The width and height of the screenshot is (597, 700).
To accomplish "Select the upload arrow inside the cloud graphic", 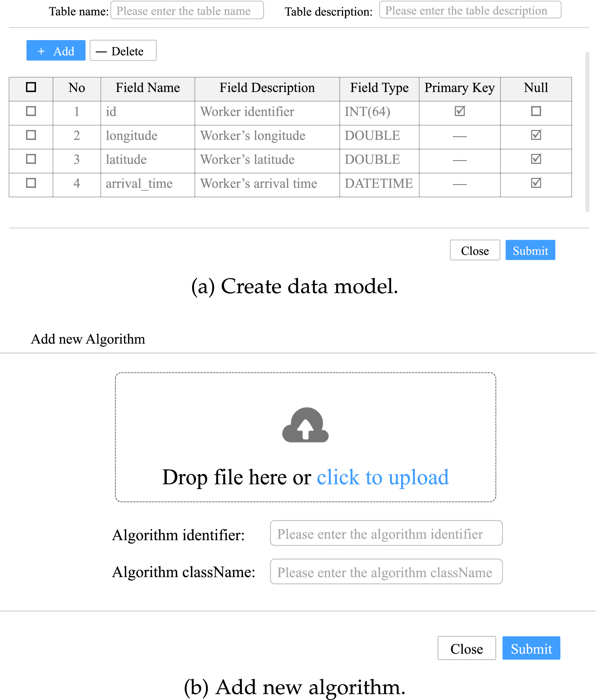I will pos(305,431).
